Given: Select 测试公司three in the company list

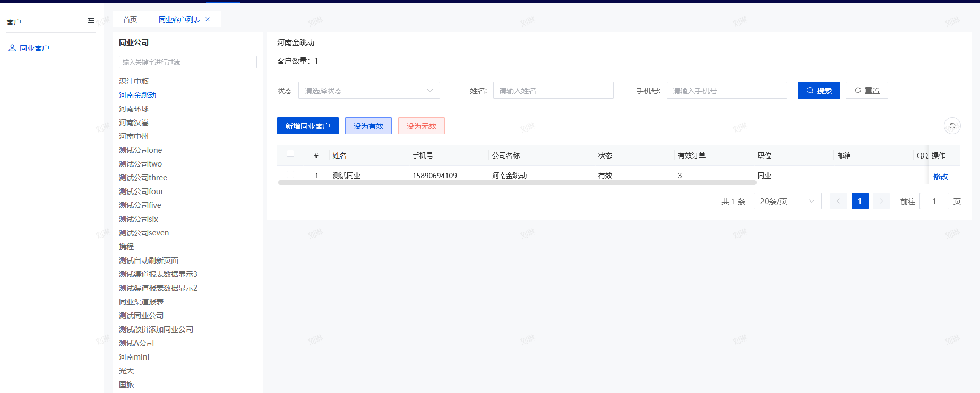Looking at the screenshot, I should [x=143, y=178].
